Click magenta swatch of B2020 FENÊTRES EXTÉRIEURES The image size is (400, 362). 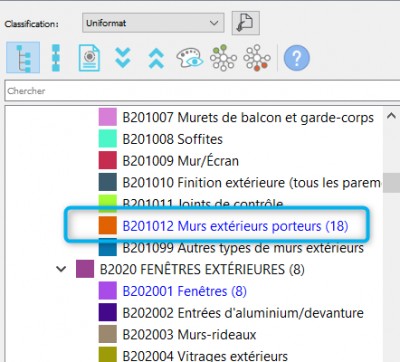85,269
